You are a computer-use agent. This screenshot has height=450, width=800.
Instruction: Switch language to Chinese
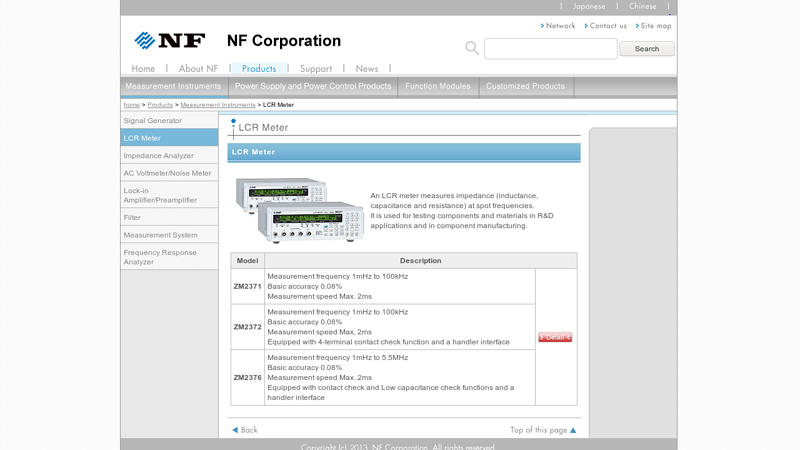[x=642, y=6]
